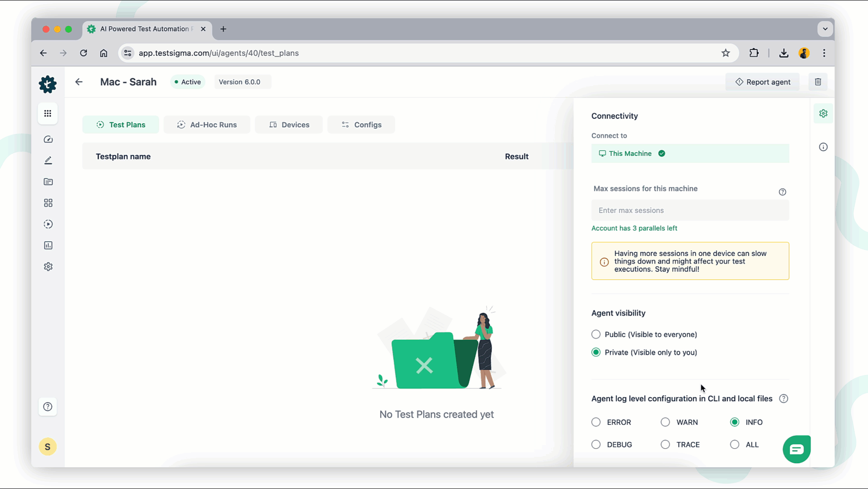Open a new browser tab
The image size is (868, 489).
pyautogui.click(x=223, y=29)
